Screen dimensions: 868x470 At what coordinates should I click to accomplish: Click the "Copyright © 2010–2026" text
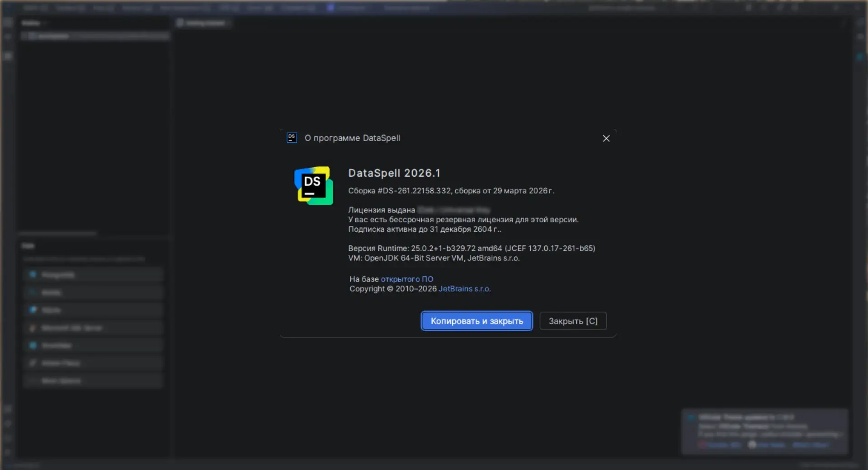click(393, 289)
